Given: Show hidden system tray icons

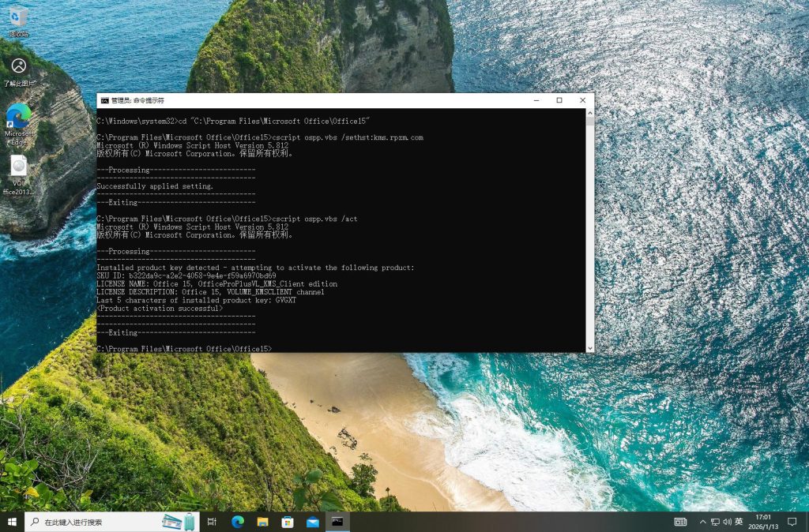Looking at the screenshot, I should (x=703, y=522).
